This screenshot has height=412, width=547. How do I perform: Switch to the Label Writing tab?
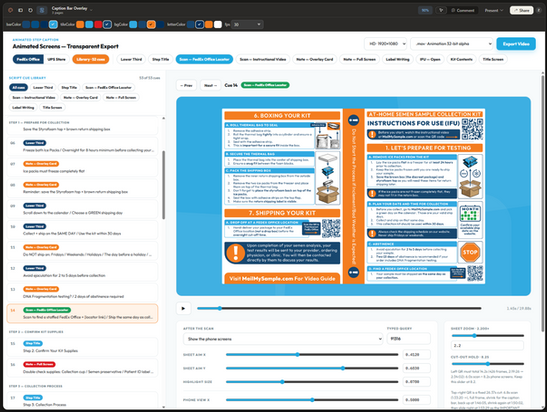[x=397, y=59]
